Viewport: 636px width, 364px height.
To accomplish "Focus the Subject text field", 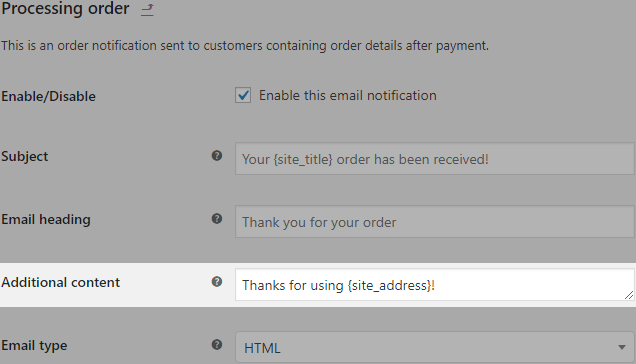I will pos(435,159).
